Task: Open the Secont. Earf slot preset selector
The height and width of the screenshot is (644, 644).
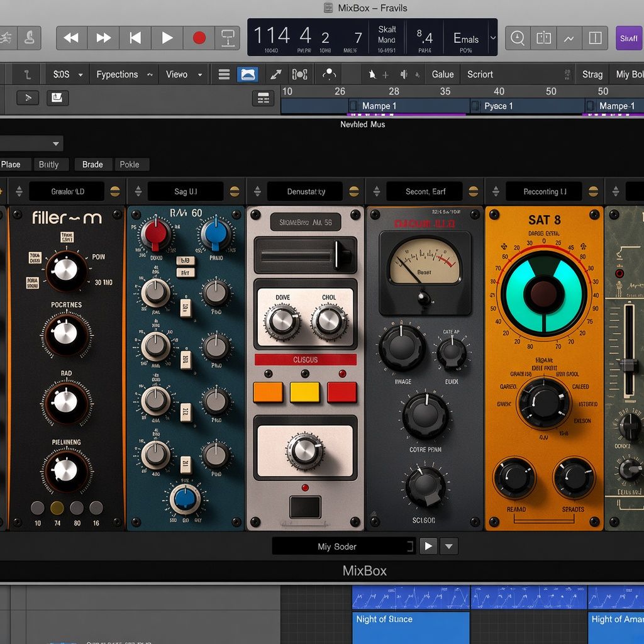Action: click(425, 191)
